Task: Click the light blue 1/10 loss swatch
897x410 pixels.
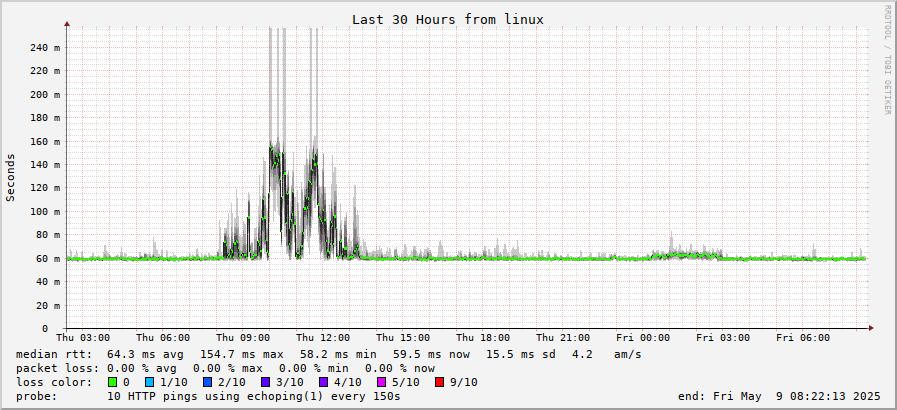Action: (x=149, y=382)
